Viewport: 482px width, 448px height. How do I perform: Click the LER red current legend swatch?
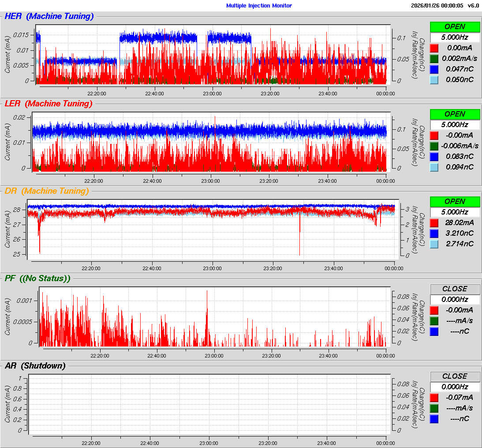[434, 135]
